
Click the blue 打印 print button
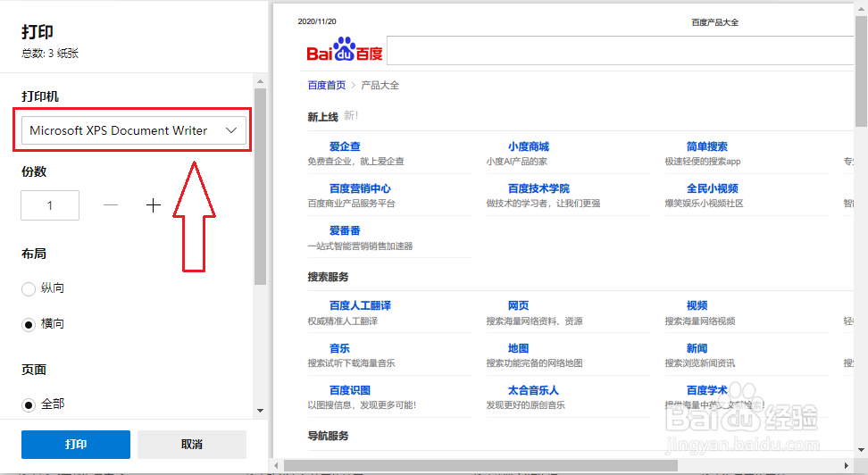tap(76, 445)
